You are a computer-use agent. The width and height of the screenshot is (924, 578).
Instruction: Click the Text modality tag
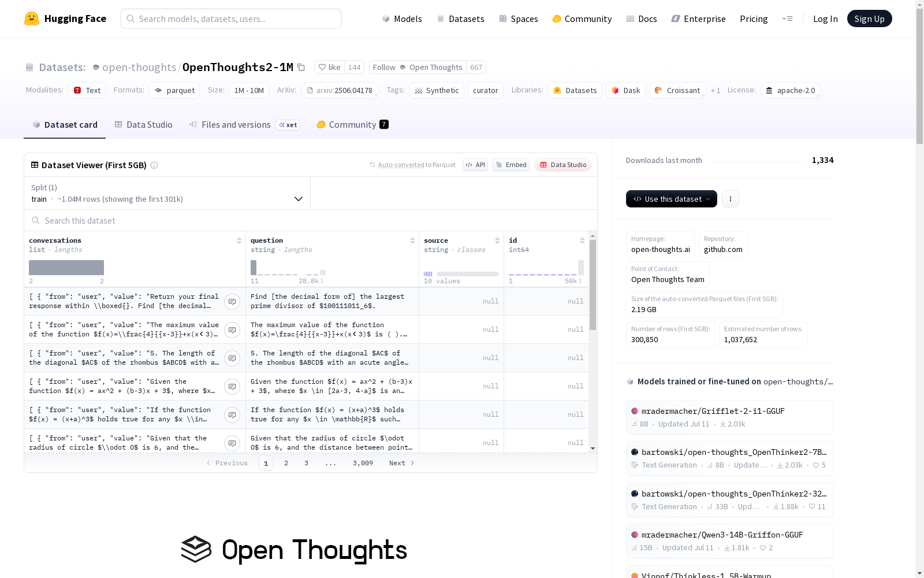(87, 90)
